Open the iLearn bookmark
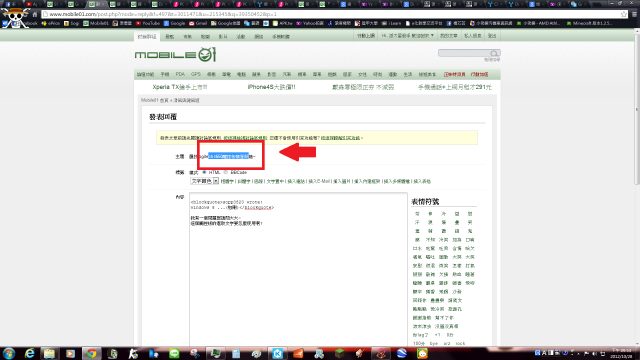This screenshot has height=360, width=640. (x=391, y=23)
